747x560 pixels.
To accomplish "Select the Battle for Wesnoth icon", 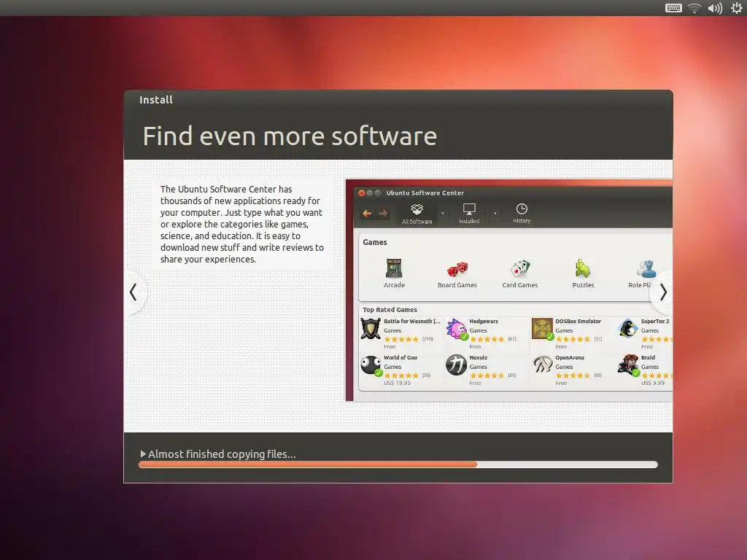I will click(x=370, y=329).
